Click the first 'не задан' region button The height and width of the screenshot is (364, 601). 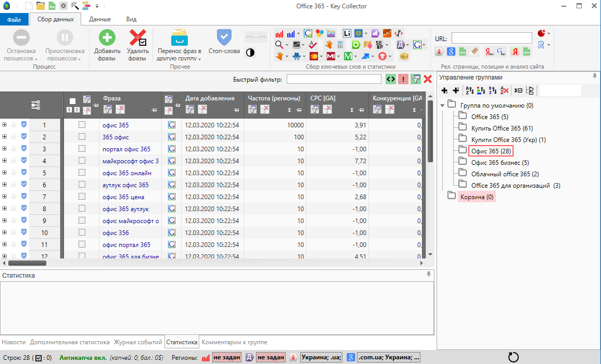point(226,357)
